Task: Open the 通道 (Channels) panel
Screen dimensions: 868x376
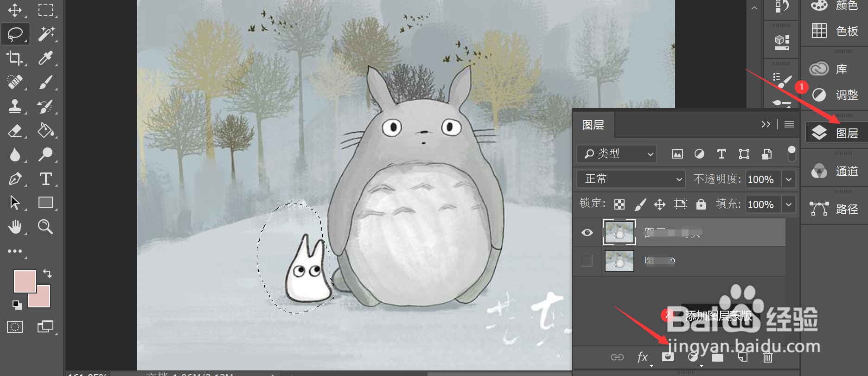Action: 835,171
